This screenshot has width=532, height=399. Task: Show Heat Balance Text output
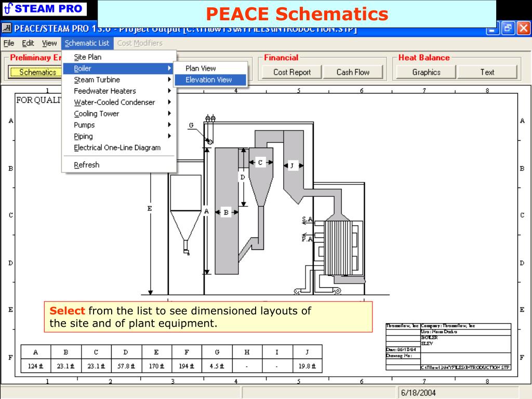point(487,72)
